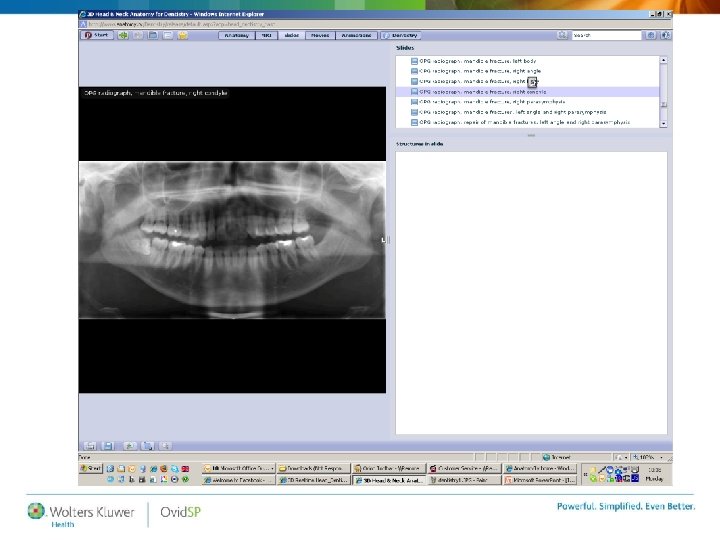Click the vertical splitter beside the radiograph
Image resolution: width=720 pixels, height=540 pixels.
[x=389, y=240]
